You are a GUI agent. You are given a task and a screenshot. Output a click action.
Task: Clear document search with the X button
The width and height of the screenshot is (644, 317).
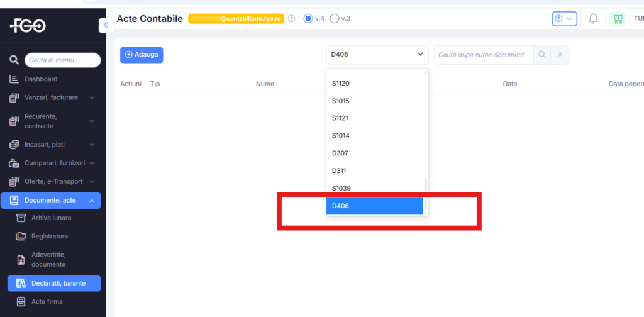(x=560, y=55)
